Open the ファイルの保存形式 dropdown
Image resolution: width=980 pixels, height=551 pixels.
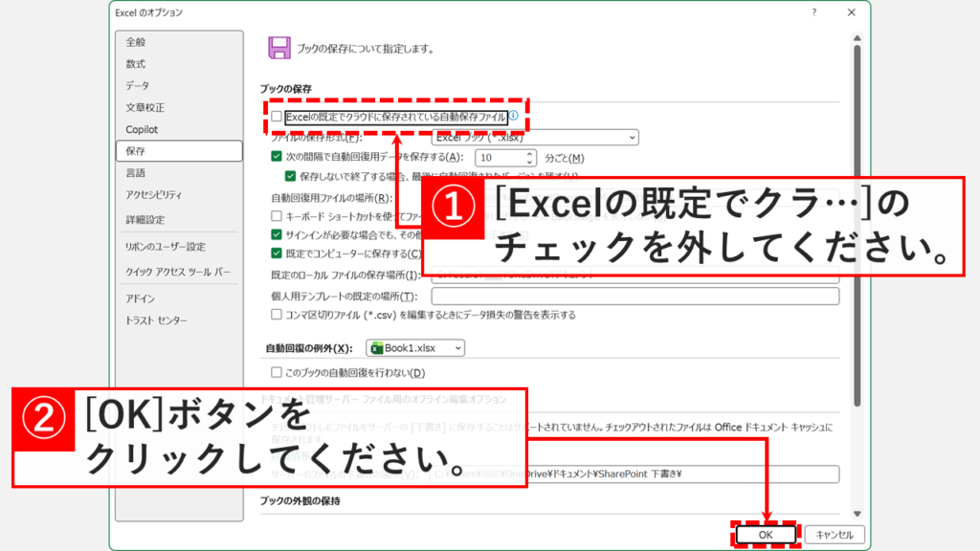pyautogui.click(x=535, y=138)
